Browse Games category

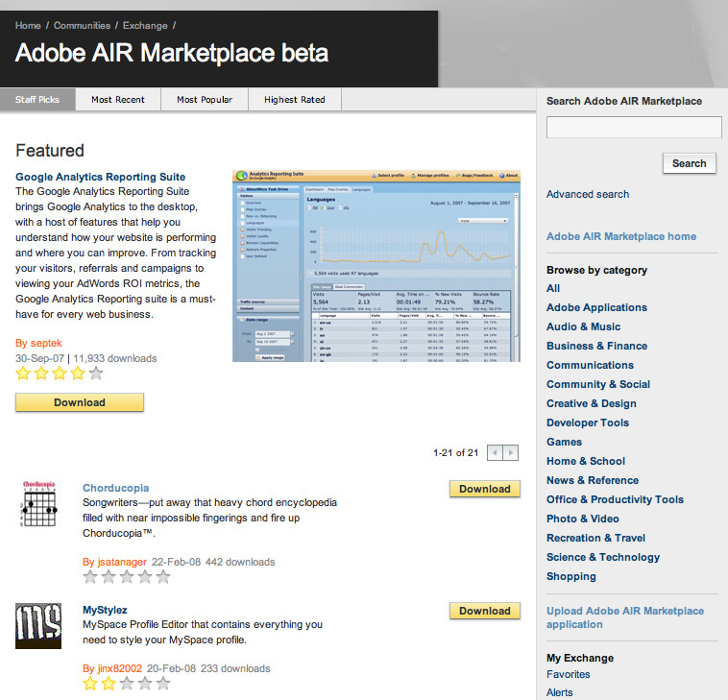(x=564, y=442)
